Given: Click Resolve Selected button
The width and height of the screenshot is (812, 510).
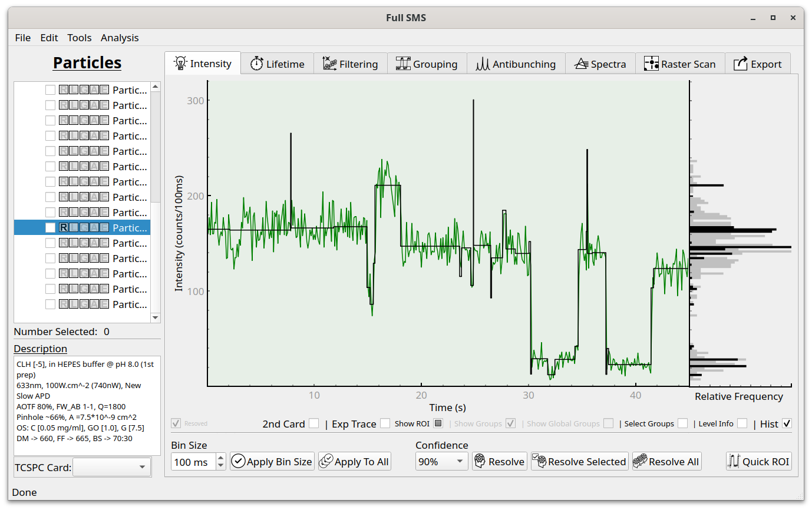Looking at the screenshot, I should [x=580, y=462].
